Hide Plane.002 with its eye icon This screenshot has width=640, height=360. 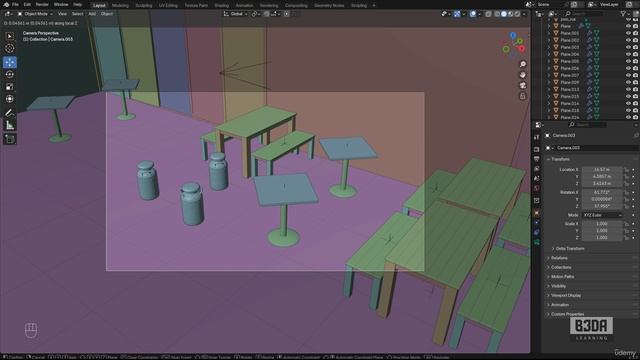coord(628,40)
